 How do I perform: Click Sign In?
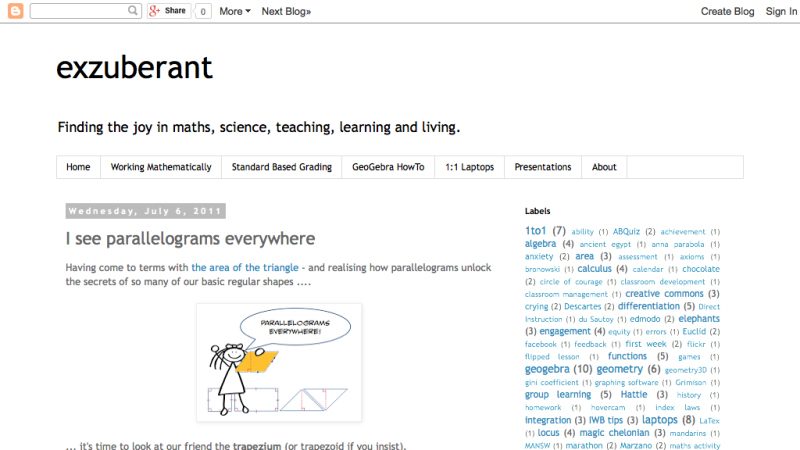(781, 11)
